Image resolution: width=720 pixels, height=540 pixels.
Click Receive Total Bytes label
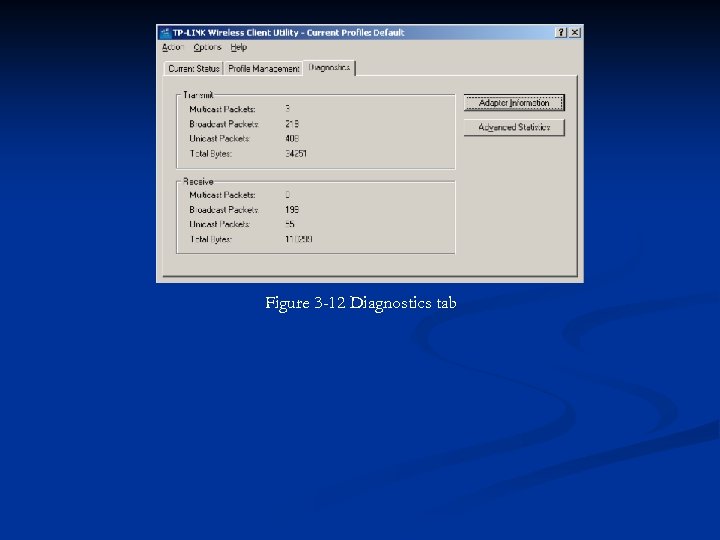[211, 239]
